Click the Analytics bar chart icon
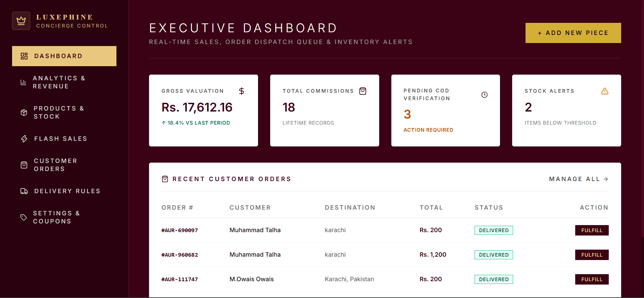This screenshot has width=644, height=298. pyautogui.click(x=23, y=82)
